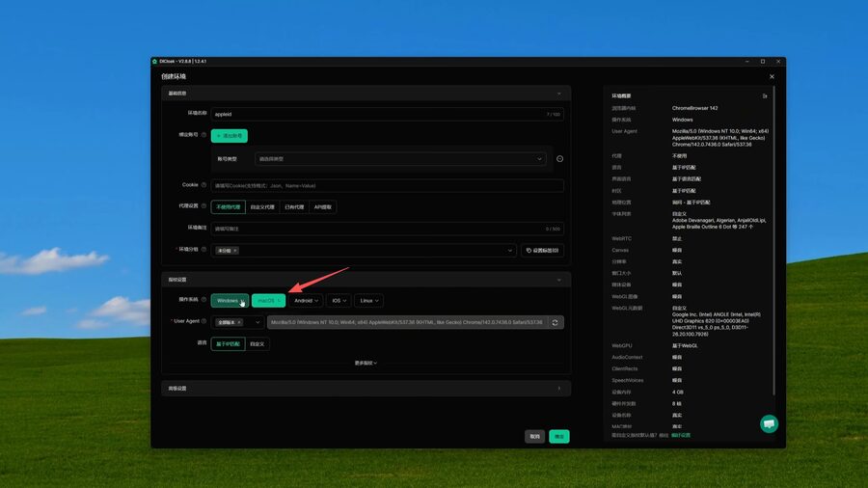868x488 pixels.
Task: Click the Google Inc. (Intel) ANGLE WebGL metadata text
Action: click(x=717, y=324)
